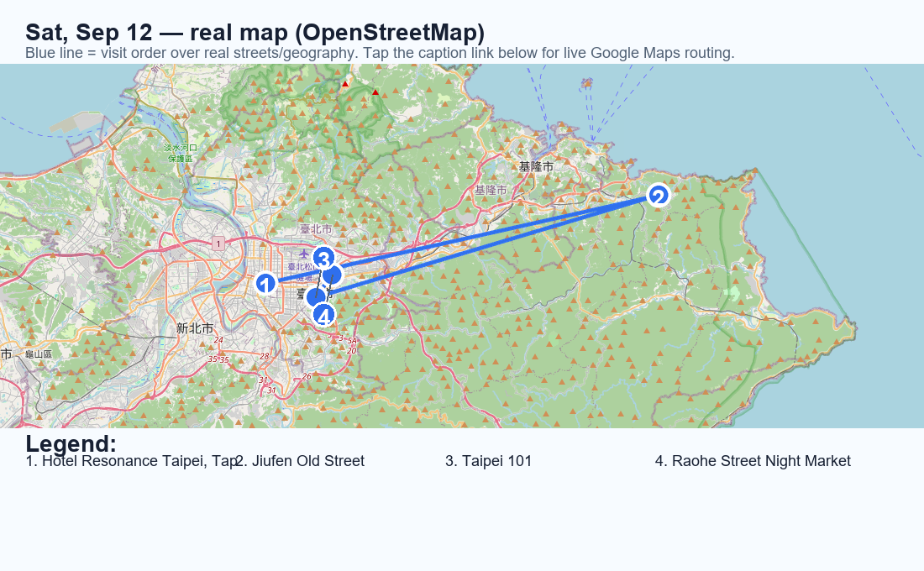Screen dimensions: 924x571
Task: Click the Taipei 101 legend entry
Action: (x=489, y=461)
